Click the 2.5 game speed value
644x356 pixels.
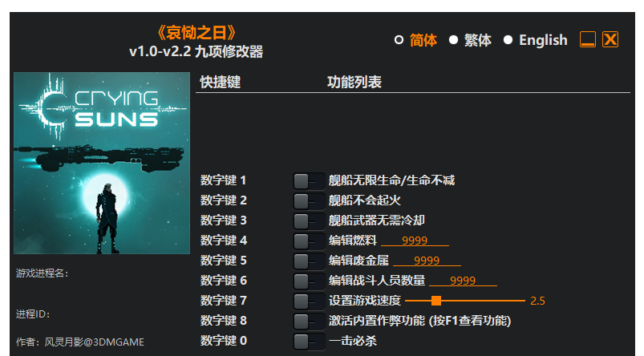coord(537,301)
